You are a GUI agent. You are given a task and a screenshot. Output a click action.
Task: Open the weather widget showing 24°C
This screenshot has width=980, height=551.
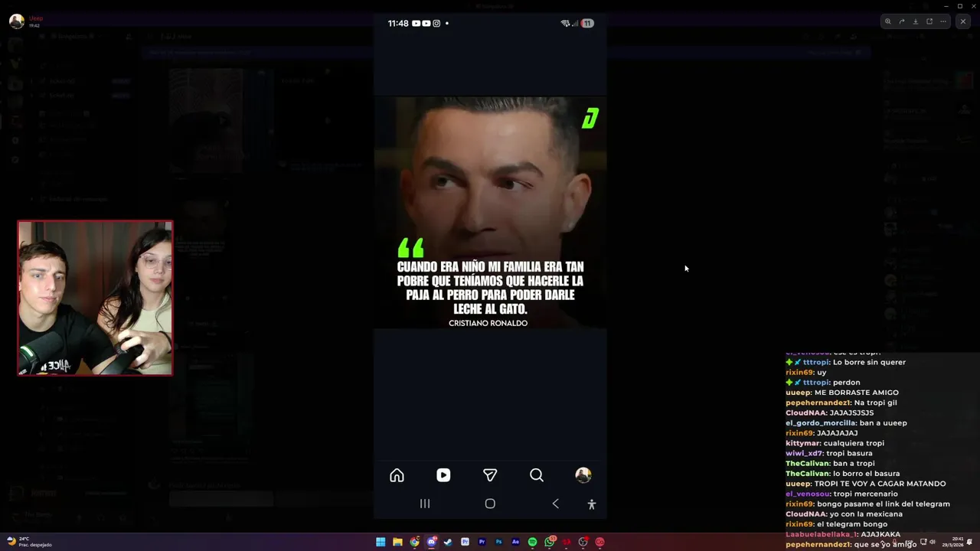click(29, 542)
